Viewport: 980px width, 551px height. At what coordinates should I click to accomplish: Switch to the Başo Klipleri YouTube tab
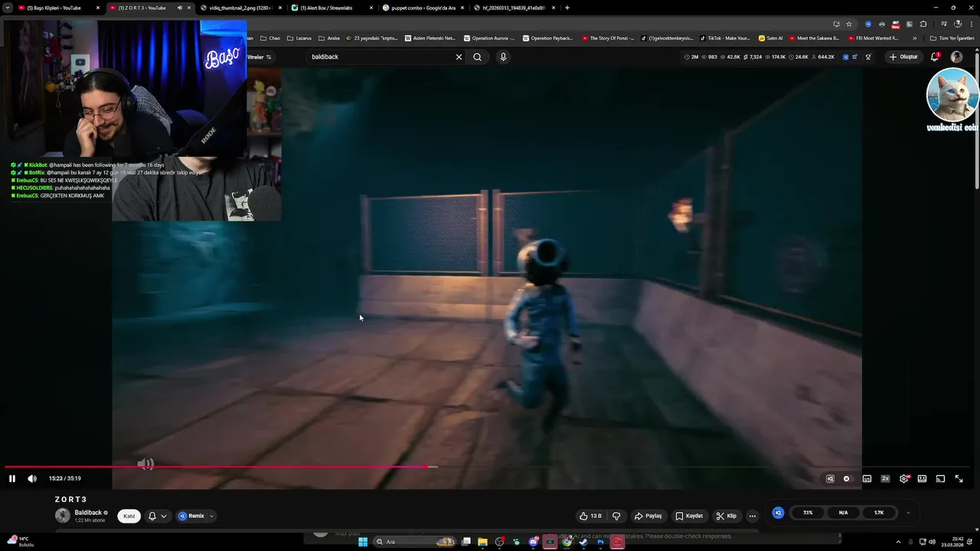(59, 8)
